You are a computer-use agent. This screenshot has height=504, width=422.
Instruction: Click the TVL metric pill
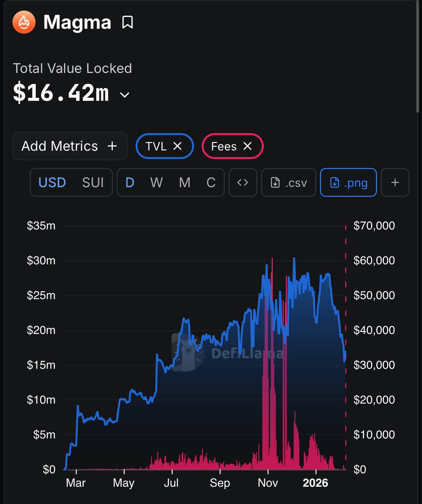coord(156,146)
